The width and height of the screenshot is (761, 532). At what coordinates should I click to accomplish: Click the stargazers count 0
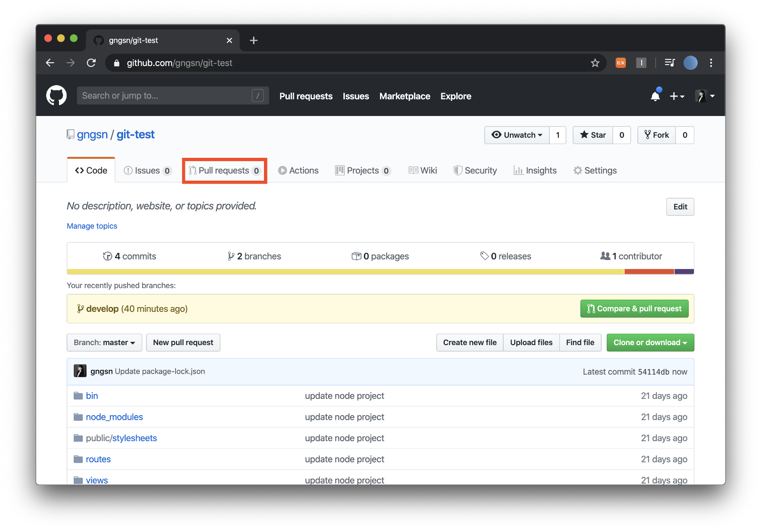[622, 135]
